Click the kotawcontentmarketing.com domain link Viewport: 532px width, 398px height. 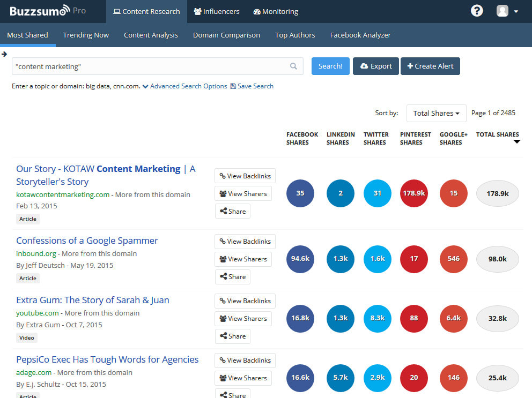[x=63, y=194]
